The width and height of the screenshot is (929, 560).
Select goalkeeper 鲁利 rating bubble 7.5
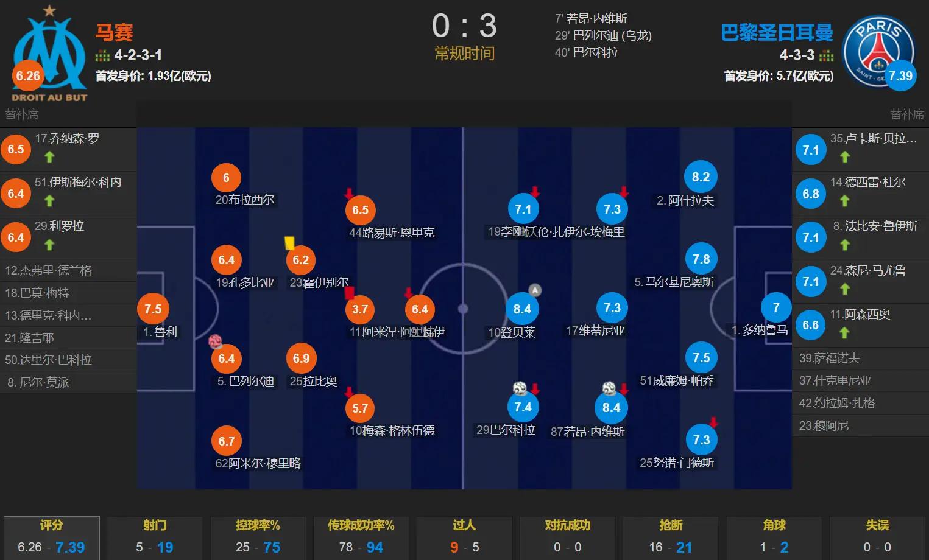[153, 309]
